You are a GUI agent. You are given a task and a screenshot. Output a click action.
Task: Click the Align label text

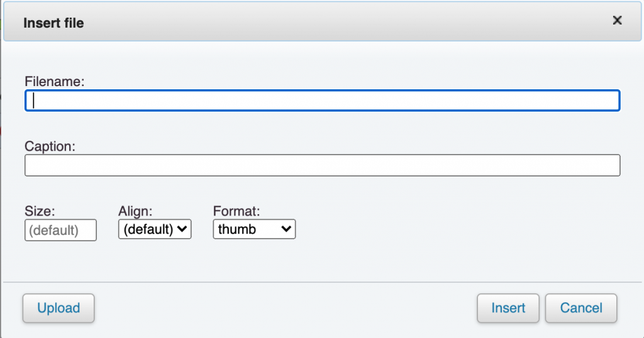(135, 211)
